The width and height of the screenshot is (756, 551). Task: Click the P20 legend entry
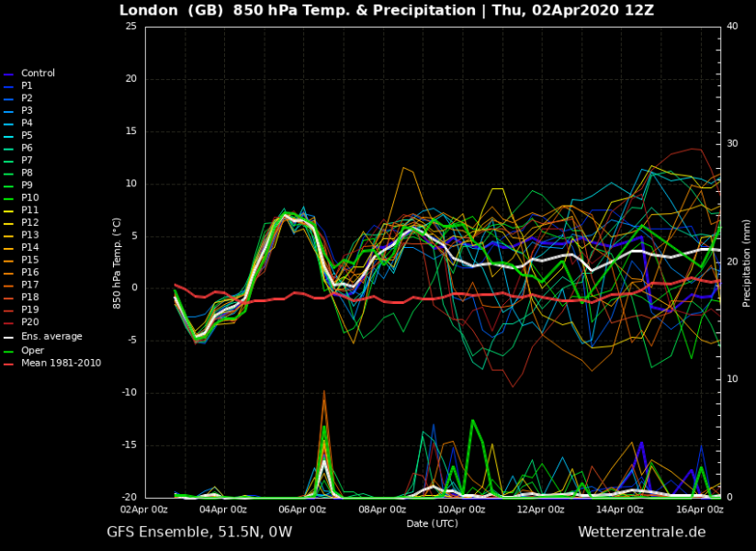point(29,322)
